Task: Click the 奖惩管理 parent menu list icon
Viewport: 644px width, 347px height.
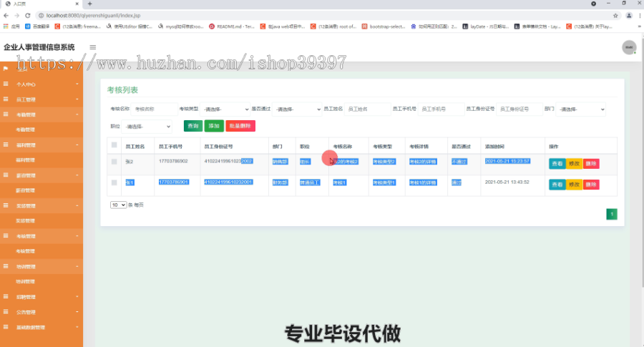Action: (6, 205)
